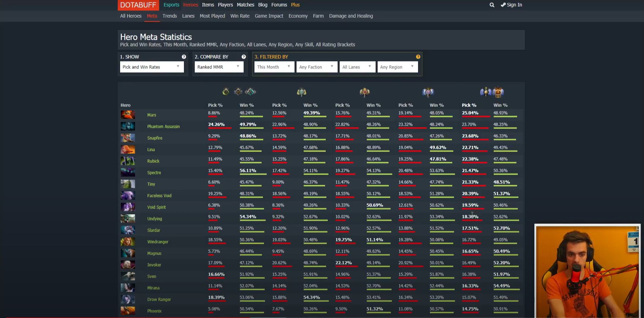Click the Phantom Assassin hero portrait
644x318 pixels.
(x=128, y=126)
